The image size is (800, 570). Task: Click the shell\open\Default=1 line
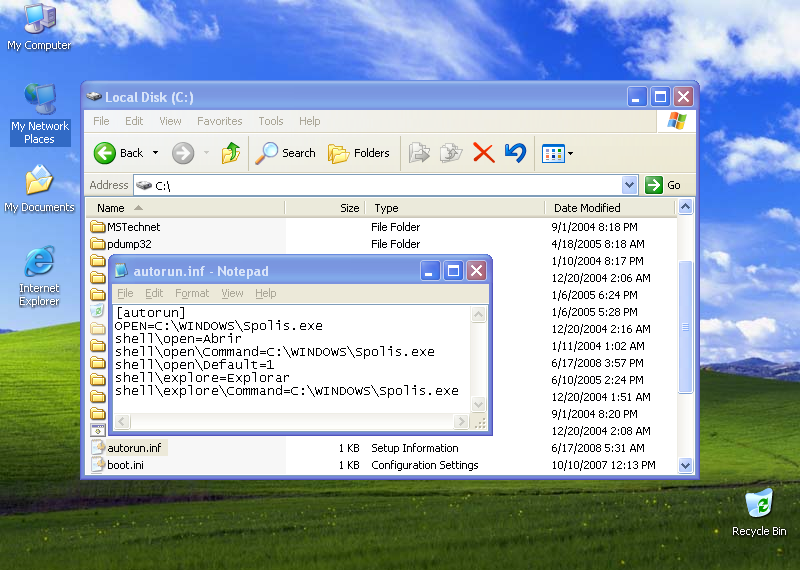[194, 364]
